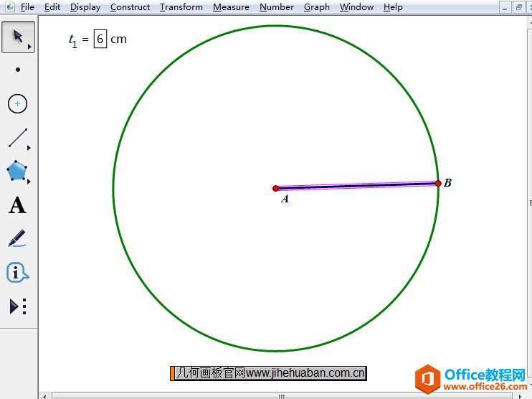Select the Selection Arrow tool
The height and width of the screenshot is (399, 532).
click(18, 37)
